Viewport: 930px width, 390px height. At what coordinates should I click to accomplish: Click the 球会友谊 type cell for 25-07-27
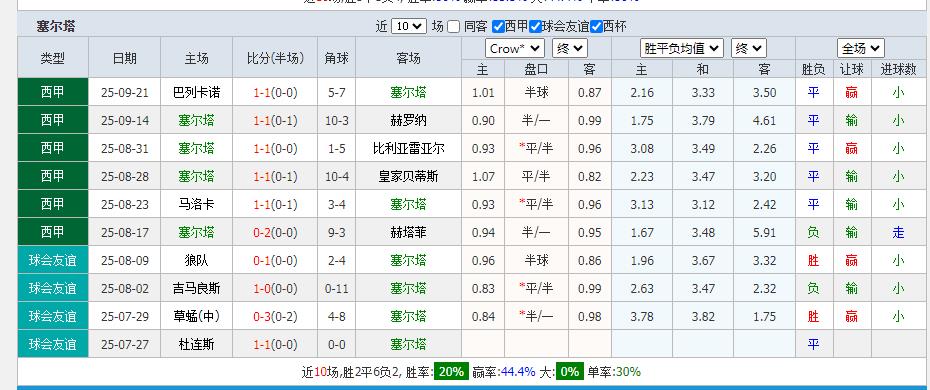pos(53,344)
